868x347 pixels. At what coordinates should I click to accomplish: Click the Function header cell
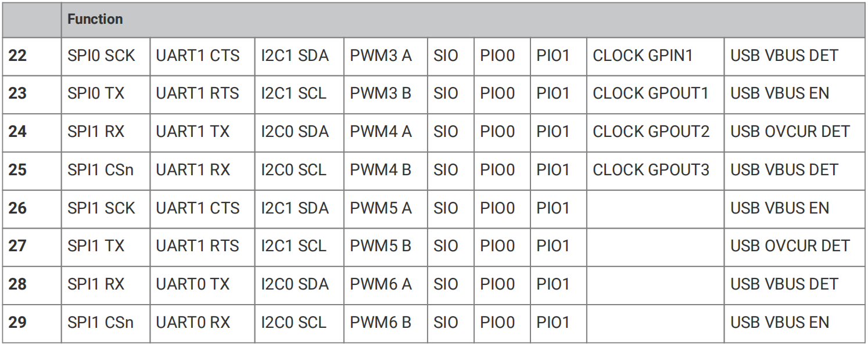(x=464, y=20)
